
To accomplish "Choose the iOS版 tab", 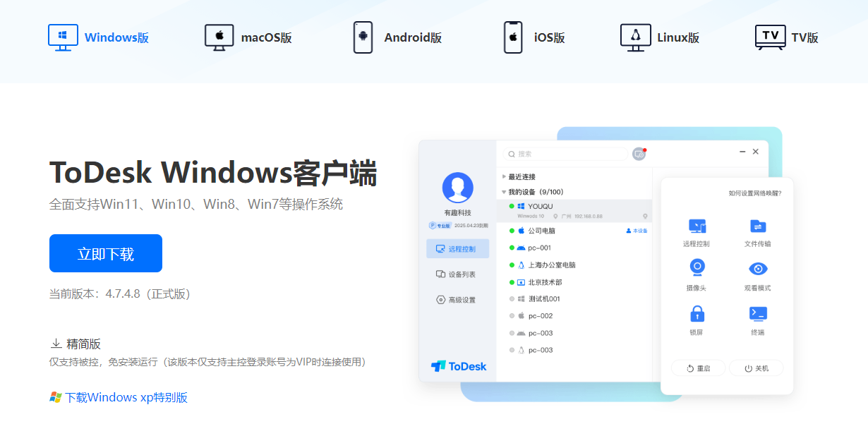I will point(534,37).
